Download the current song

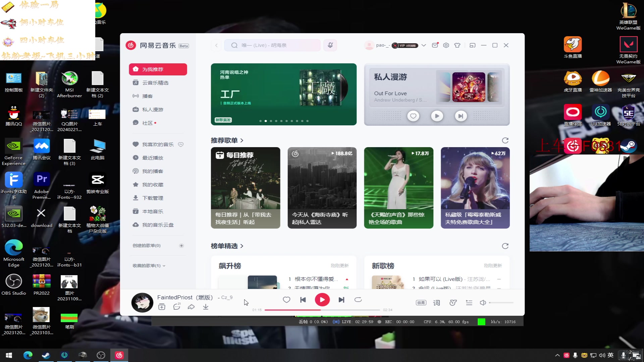(206, 307)
